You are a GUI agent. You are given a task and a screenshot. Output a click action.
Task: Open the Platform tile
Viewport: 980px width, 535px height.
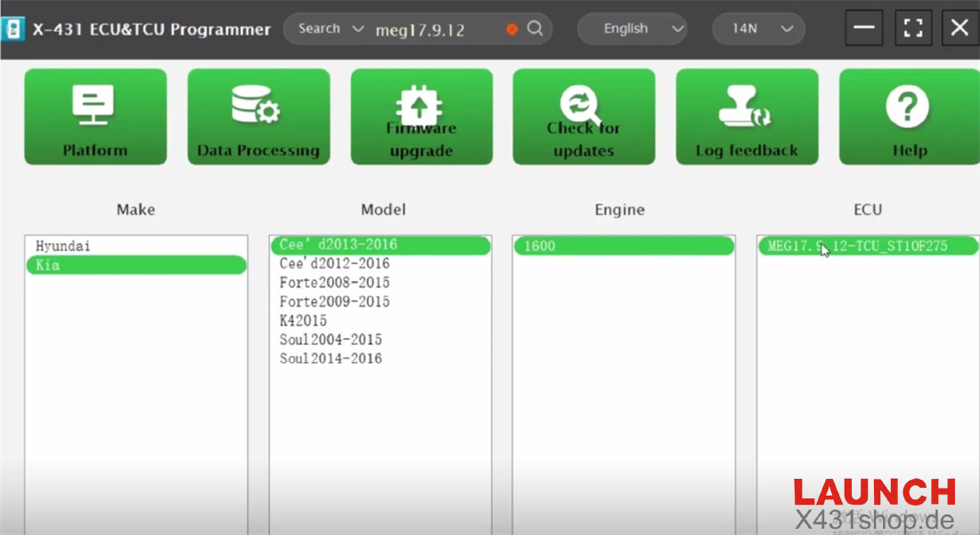[95, 117]
